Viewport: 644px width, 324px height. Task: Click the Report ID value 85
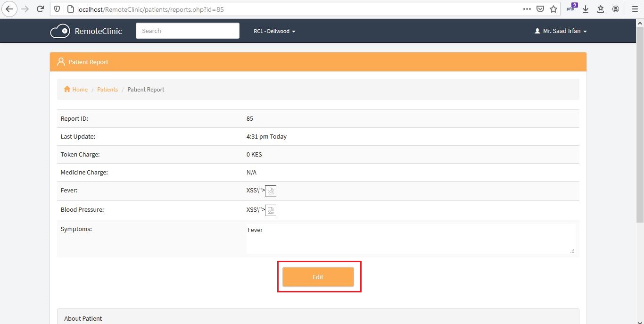[x=250, y=118]
